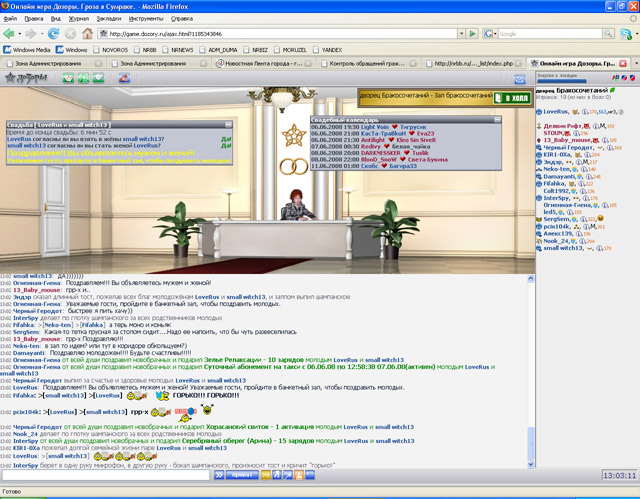
Task: Open the NOVOROS bookmark
Action: click(111, 50)
